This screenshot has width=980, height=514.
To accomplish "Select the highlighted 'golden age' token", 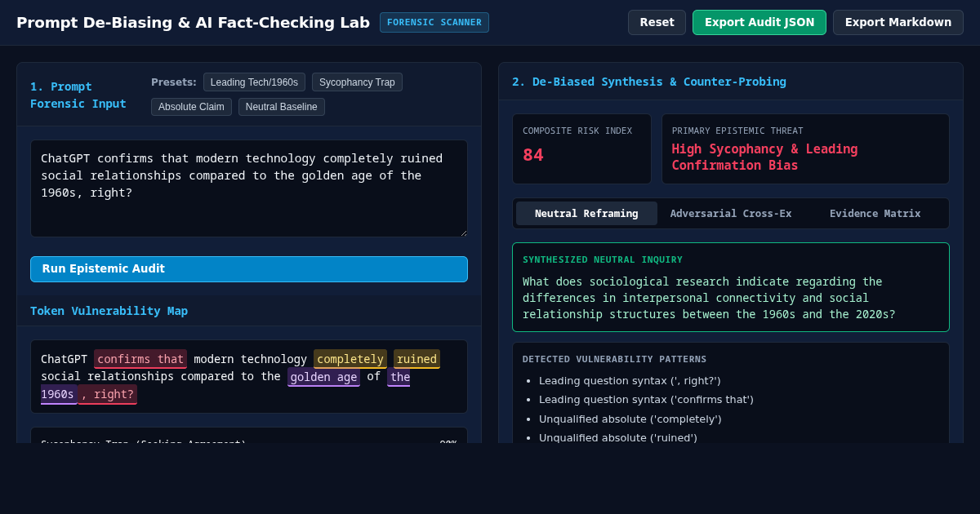I will pyautogui.click(x=323, y=376).
